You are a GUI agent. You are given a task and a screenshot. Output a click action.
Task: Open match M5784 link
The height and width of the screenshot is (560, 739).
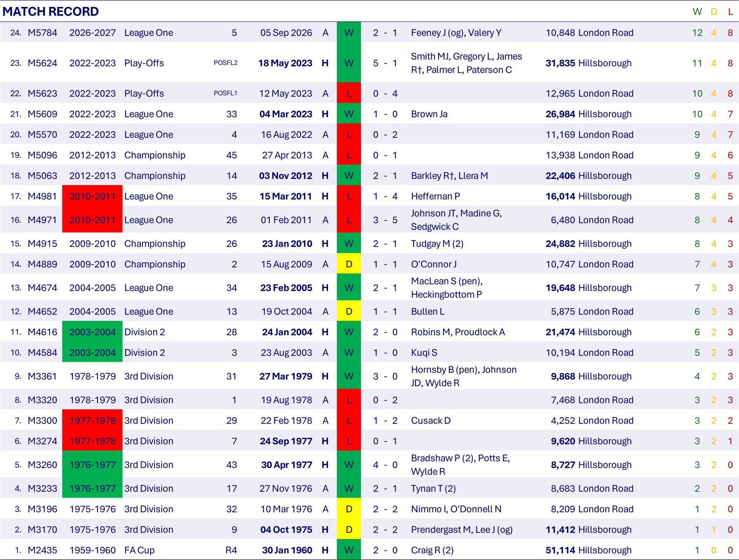click(x=42, y=33)
